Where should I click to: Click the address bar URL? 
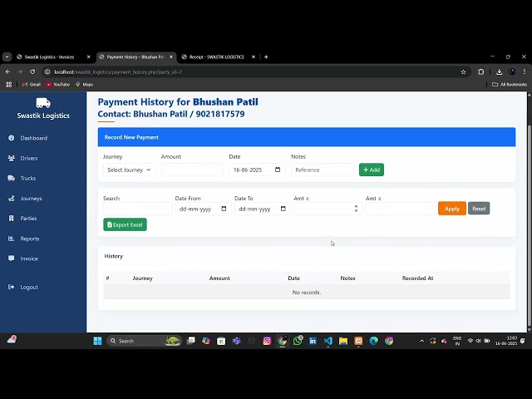click(118, 72)
